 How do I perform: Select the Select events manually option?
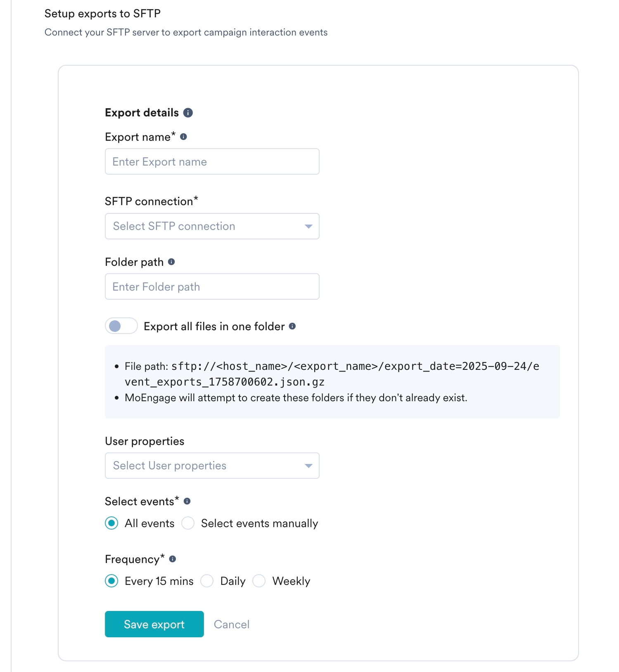tap(188, 523)
